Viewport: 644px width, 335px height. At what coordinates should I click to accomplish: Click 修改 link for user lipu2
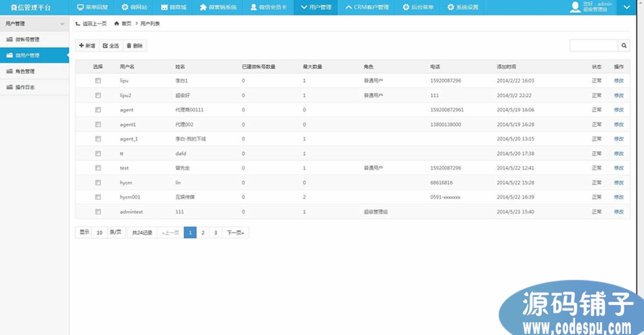click(x=619, y=95)
